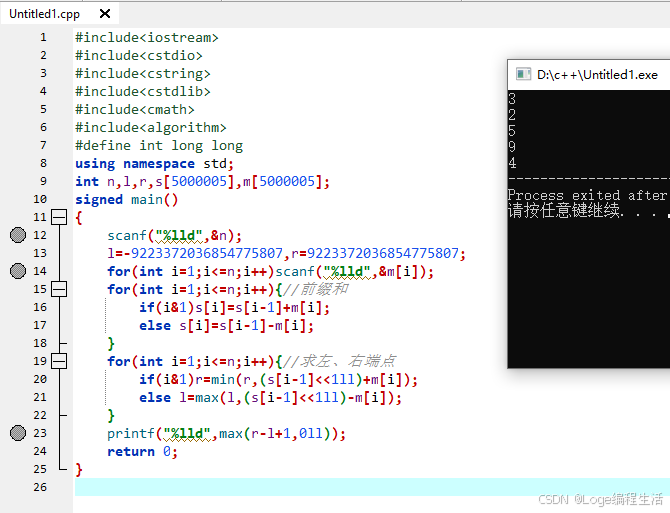670x513 pixels.
Task: Click the console window icon beside D:\c++\Untitled1.exe
Action: pos(523,74)
